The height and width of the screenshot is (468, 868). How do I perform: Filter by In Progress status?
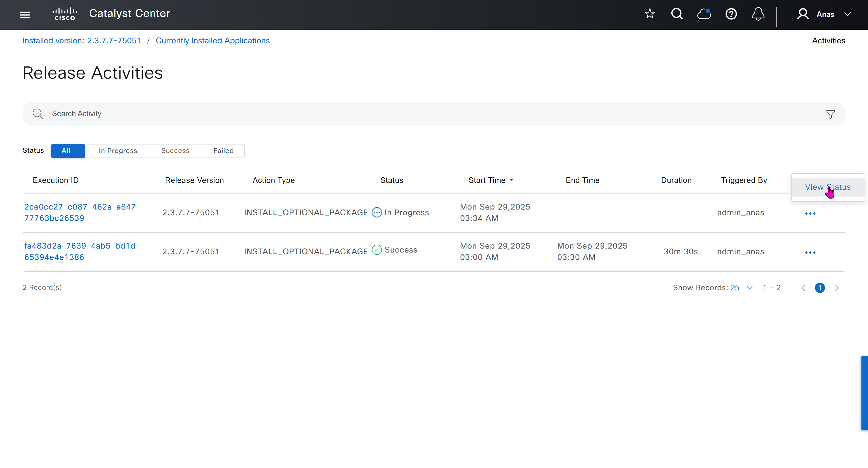point(118,151)
